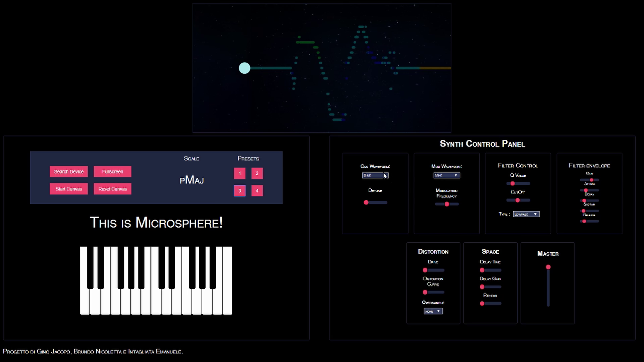Change the Filter Envelope Attack slider
Screen dimensions: 644x362
[589, 190]
